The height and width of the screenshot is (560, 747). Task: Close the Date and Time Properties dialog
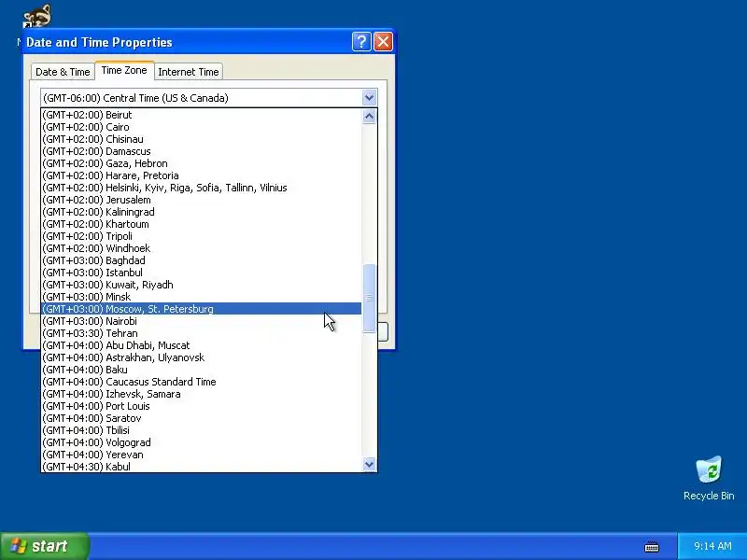pyautogui.click(x=383, y=42)
